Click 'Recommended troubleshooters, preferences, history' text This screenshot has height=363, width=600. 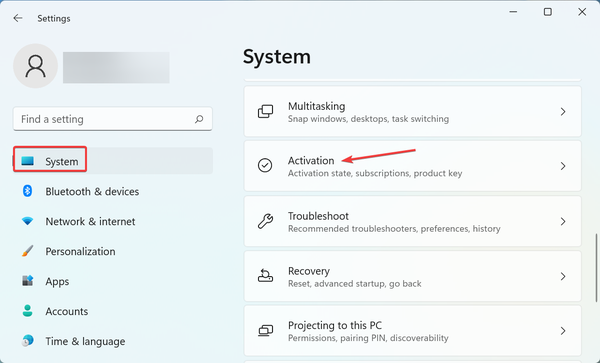click(394, 229)
